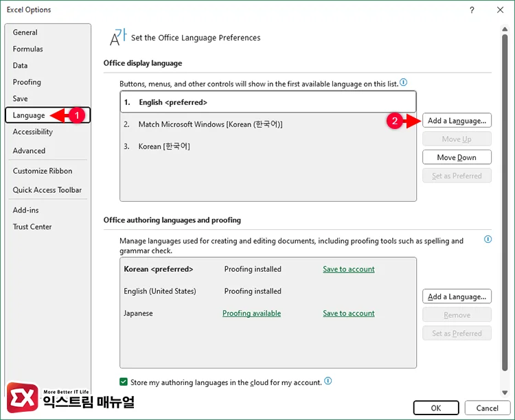The width and height of the screenshot is (515, 420).
Task: Open the Proofing settings category
Action: click(27, 82)
